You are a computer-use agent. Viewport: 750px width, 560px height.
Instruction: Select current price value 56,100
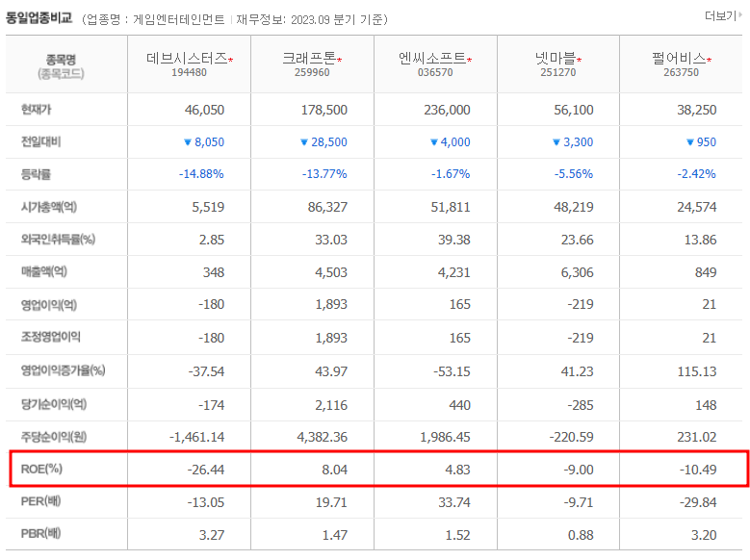coord(574,110)
